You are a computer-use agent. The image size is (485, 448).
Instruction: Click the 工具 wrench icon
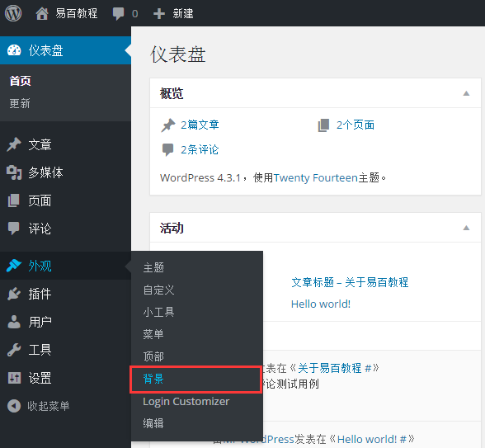click(14, 350)
